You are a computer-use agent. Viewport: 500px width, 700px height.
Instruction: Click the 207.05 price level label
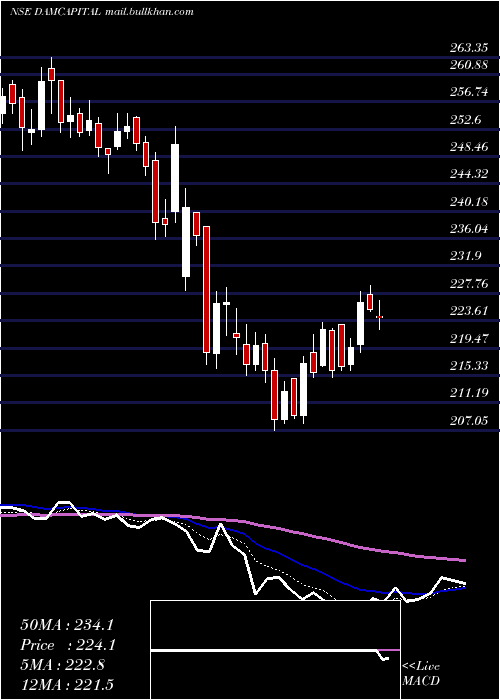468,421
